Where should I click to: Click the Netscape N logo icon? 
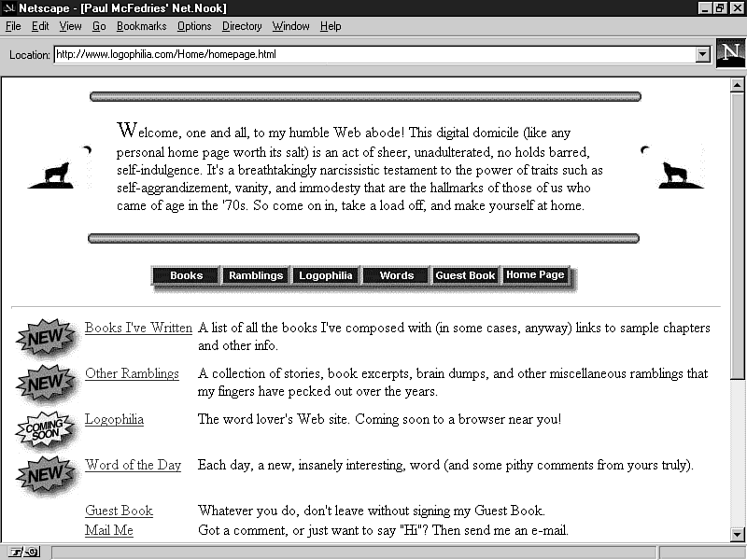pos(731,53)
